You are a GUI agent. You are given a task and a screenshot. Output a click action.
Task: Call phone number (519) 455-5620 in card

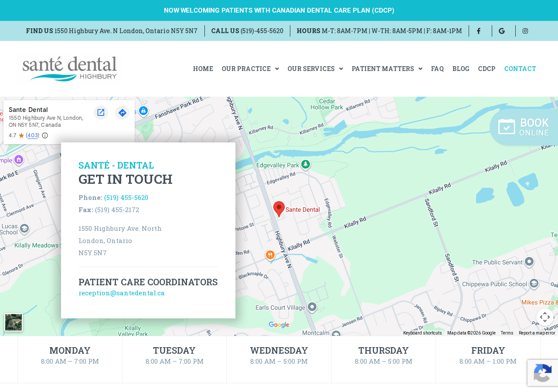[x=126, y=198]
